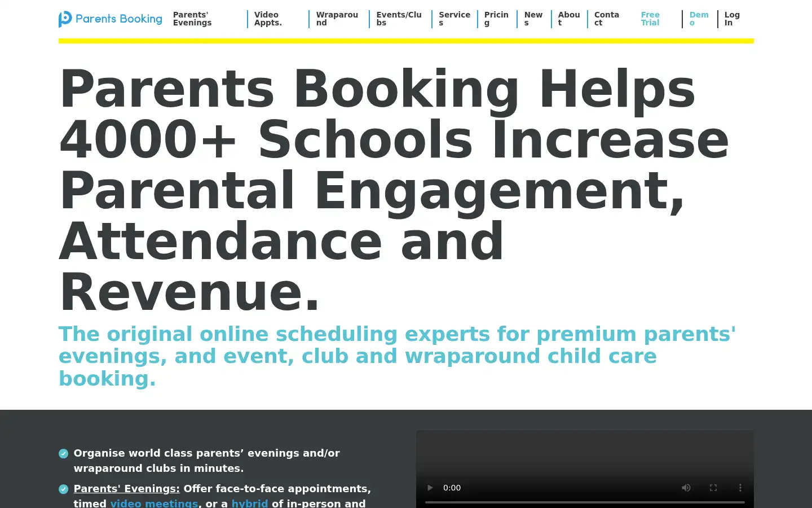This screenshot has height=508, width=812.
Task: Enter video fullscreen mode
Action: [x=713, y=488]
